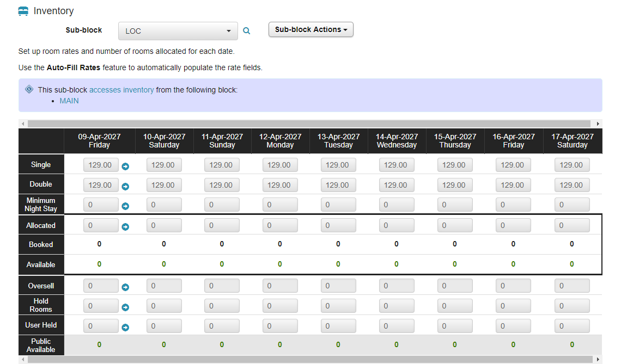This screenshot has width=621, height=364.
Task: Click the Hold Rooms fill-right arrow
Action: (125, 307)
